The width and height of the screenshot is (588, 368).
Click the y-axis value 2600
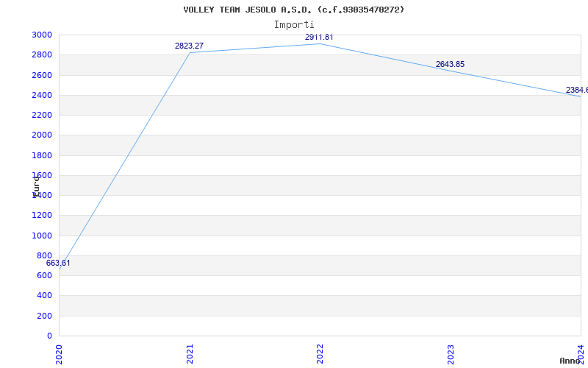pos(42,75)
